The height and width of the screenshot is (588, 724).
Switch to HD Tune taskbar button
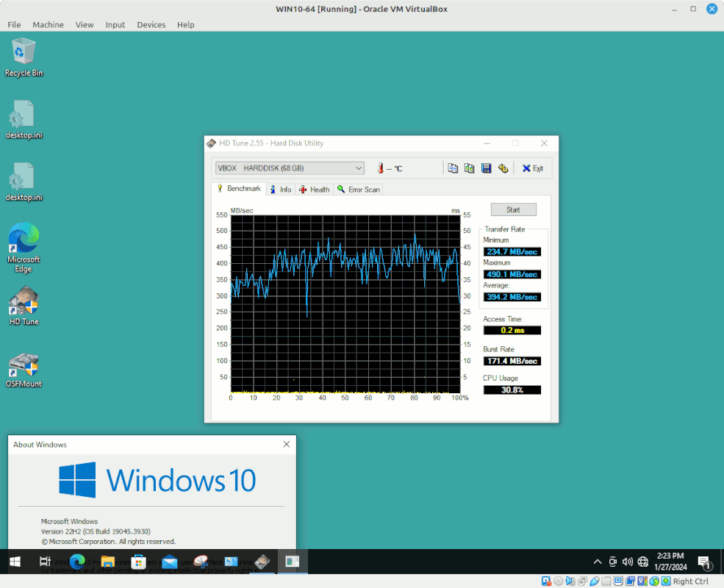click(x=262, y=562)
